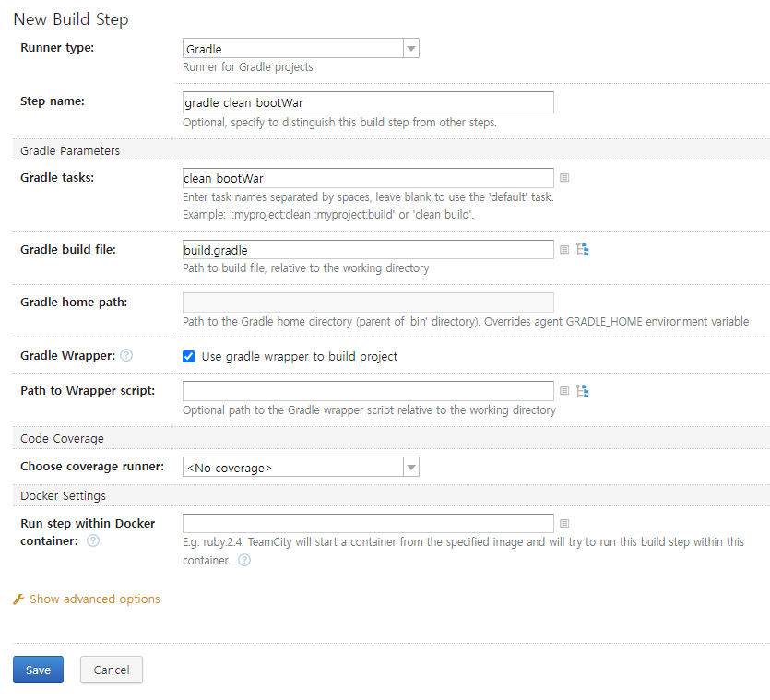Screen dimensions: 770x700
Task: Focus the Gradle tasks input field
Action: (x=368, y=178)
